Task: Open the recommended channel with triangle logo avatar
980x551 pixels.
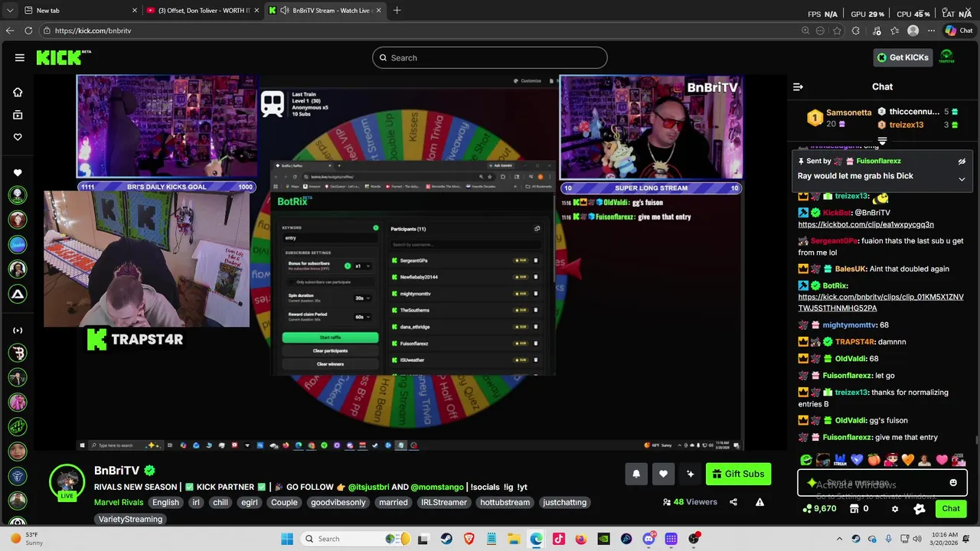Action: [x=18, y=294]
